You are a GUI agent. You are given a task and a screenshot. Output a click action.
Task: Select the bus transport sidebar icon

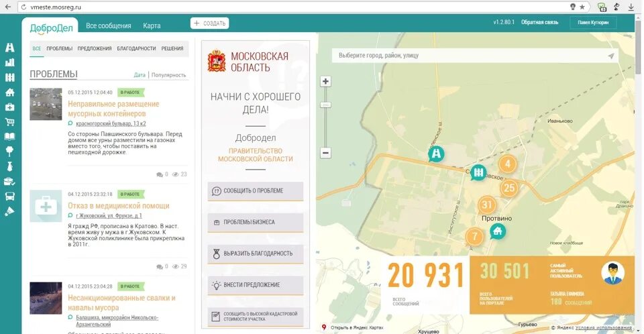(10, 197)
